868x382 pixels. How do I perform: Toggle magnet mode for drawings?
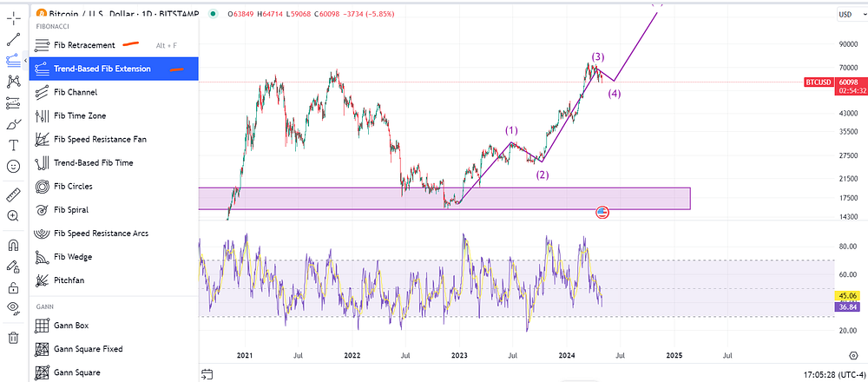click(x=13, y=245)
